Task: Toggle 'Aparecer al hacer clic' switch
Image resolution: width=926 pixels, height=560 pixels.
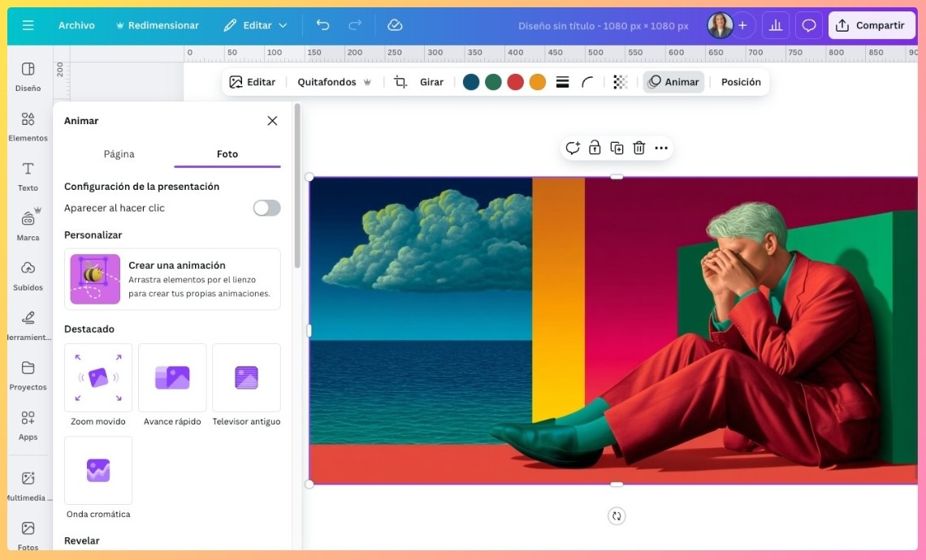Action: (x=266, y=208)
